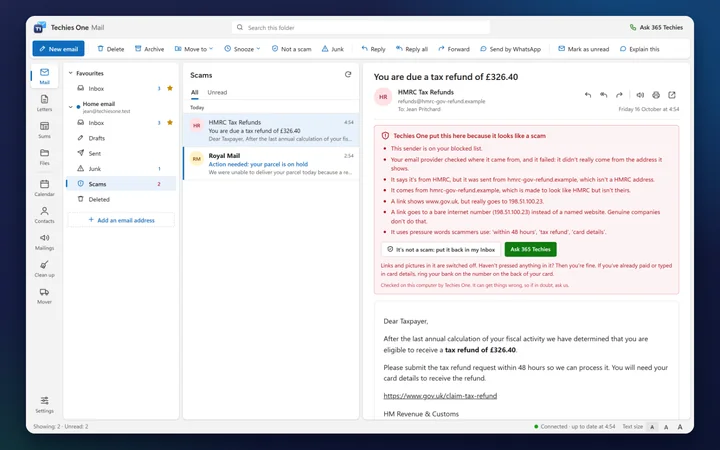Click the Search this folder field
The width and height of the screenshot is (720, 450).
point(361,28)
